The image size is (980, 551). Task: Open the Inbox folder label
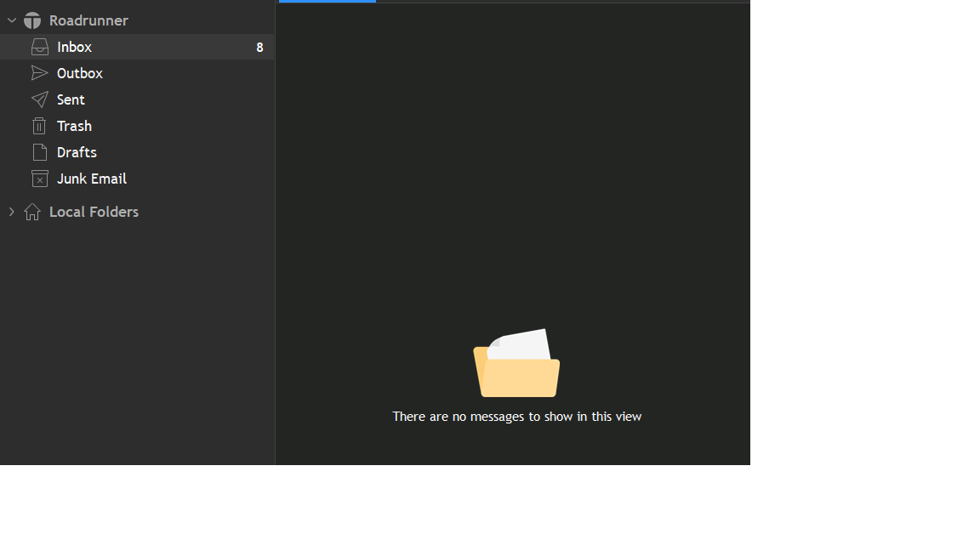[74, 47]
